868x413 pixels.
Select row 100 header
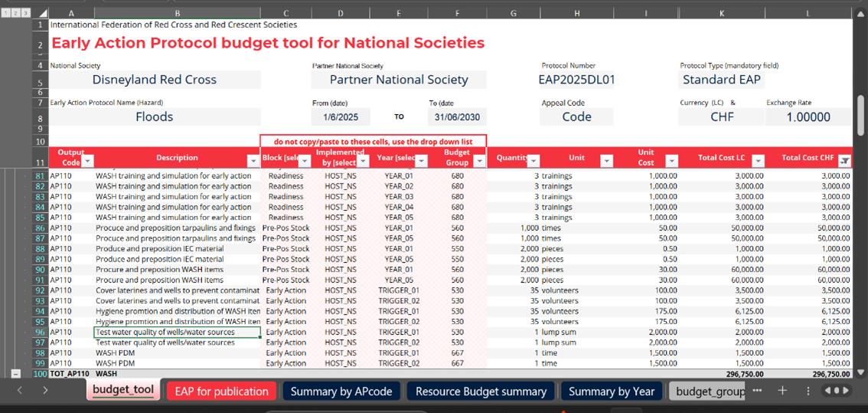[x=41, y=374]
